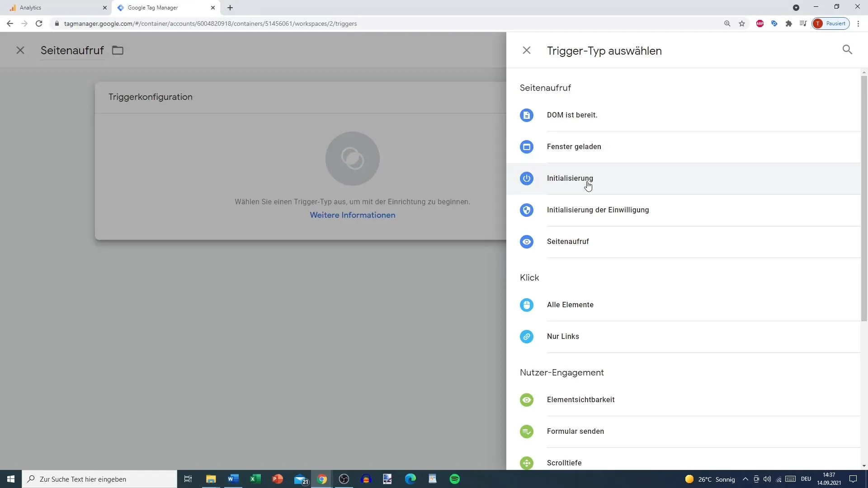Click the Seitenaufruf eye icon
This screenshot has width=868, height=488.
527,242
